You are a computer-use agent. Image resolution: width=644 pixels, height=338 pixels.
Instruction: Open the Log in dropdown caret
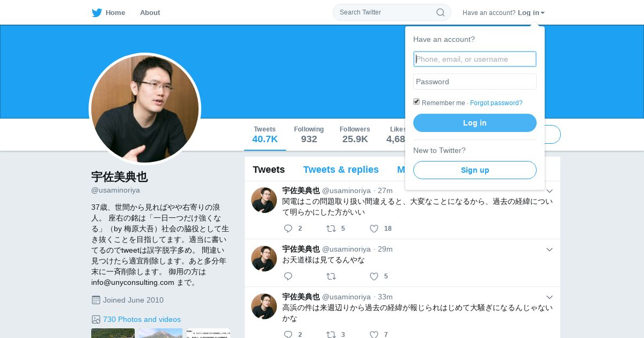pos(543,13)
